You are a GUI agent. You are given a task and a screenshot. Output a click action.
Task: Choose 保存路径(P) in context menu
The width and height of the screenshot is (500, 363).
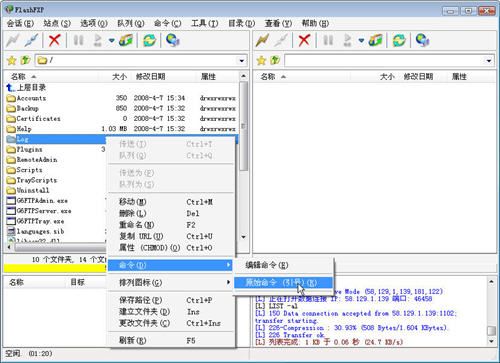click(171, 300)
